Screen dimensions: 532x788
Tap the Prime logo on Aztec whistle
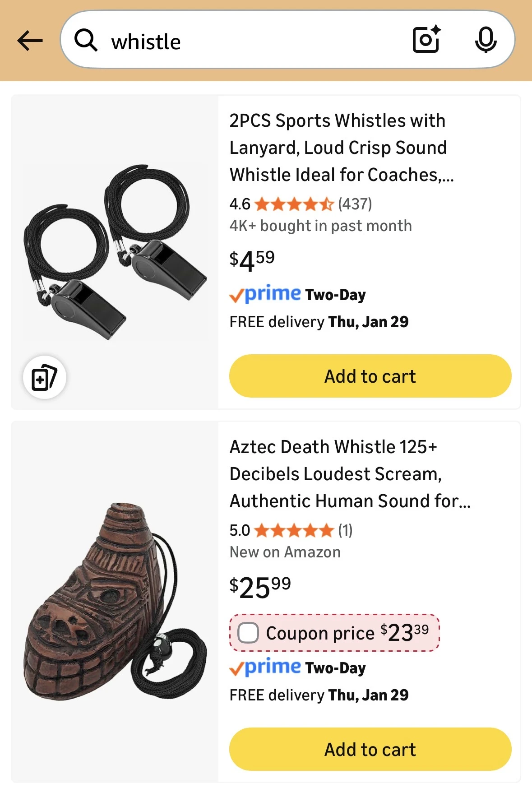266,667
